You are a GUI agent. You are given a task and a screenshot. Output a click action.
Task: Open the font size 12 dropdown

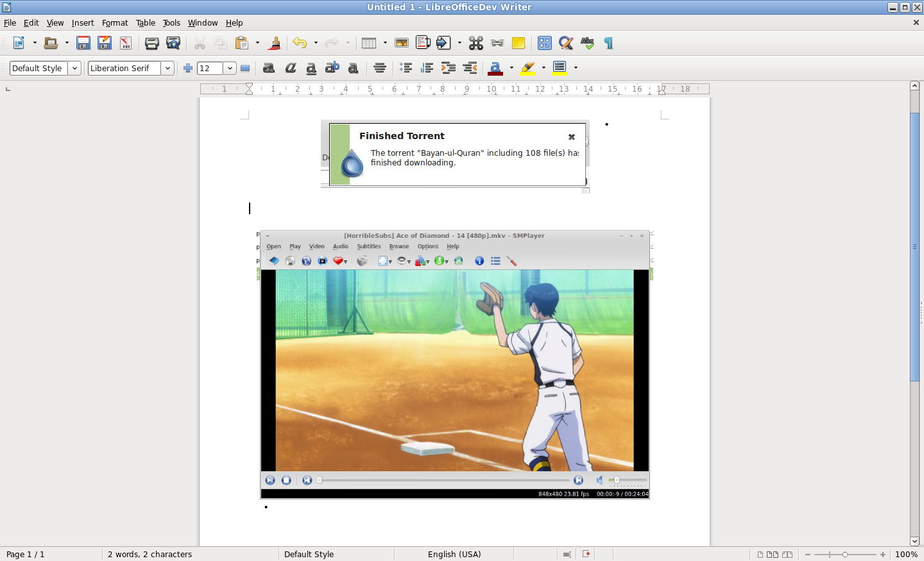[x=230, y=68]
